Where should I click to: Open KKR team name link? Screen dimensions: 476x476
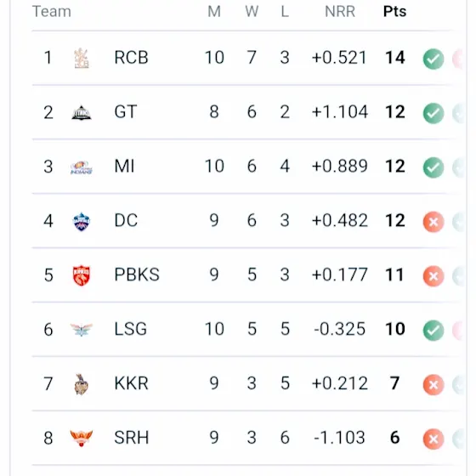pos(131,383)
